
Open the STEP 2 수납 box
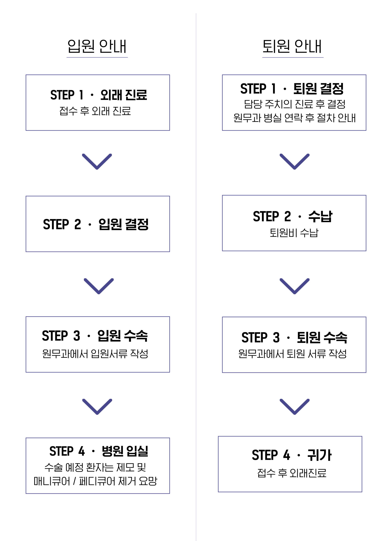click(294, 223)
